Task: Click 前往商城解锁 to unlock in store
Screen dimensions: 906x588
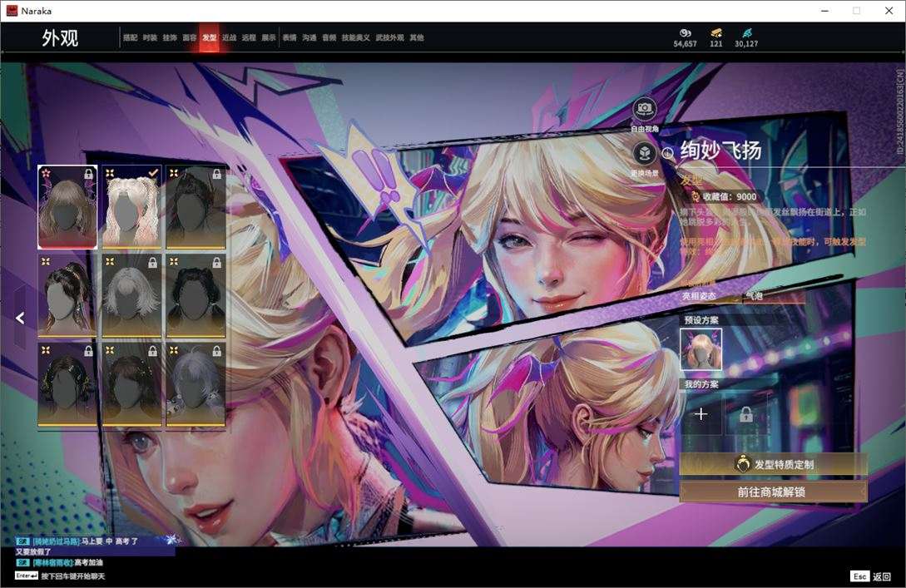Action: pos(773,492)
